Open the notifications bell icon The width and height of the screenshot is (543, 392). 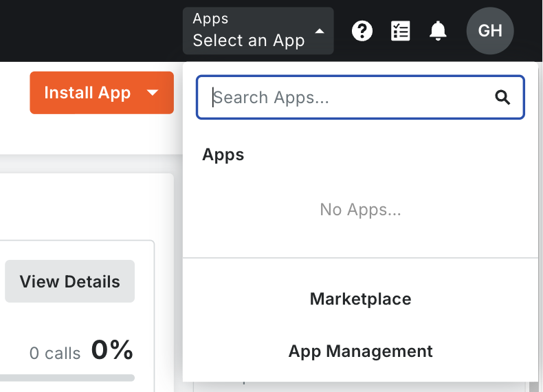(438, 31)
